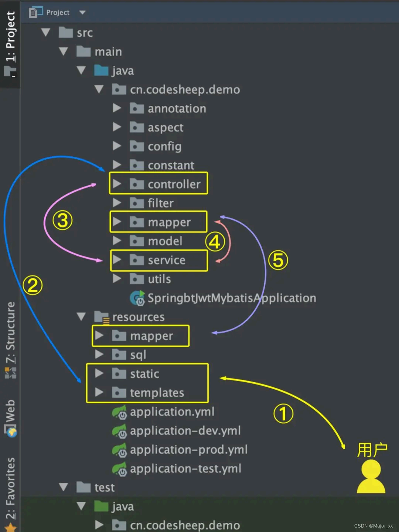Collapse the cn.codesheep.demo package under main

(99, 89)
